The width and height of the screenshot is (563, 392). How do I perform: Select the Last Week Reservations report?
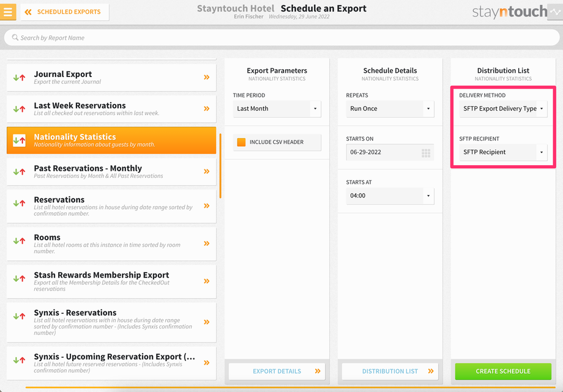pyautogui.click(x=111, y=109)
